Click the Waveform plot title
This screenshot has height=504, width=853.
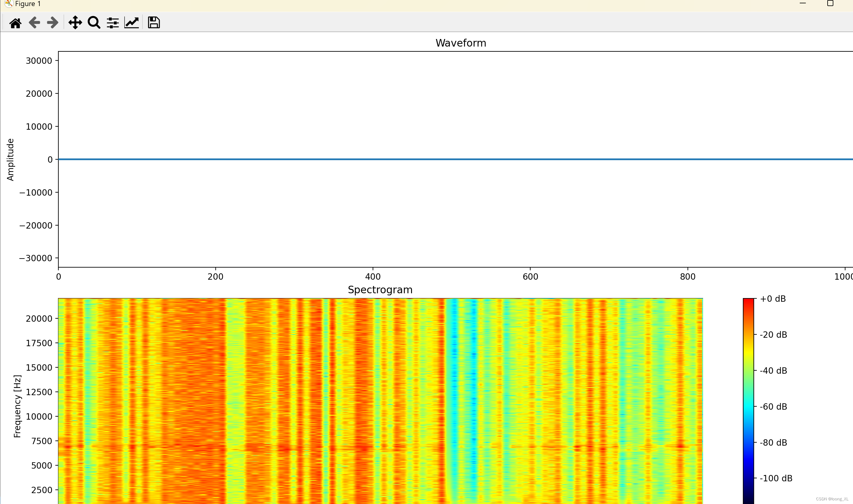[461, 43]
